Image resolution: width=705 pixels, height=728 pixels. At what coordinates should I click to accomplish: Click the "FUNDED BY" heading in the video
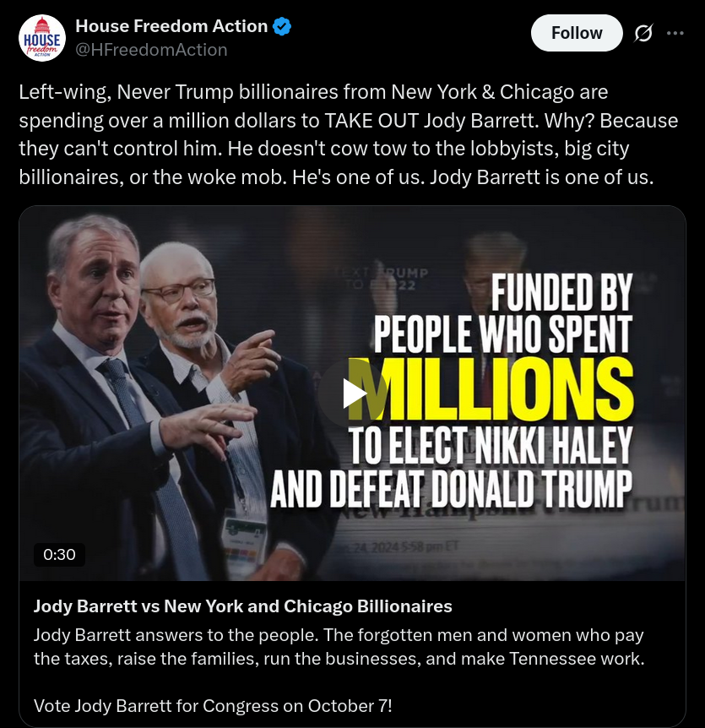[x=561, y=293]
